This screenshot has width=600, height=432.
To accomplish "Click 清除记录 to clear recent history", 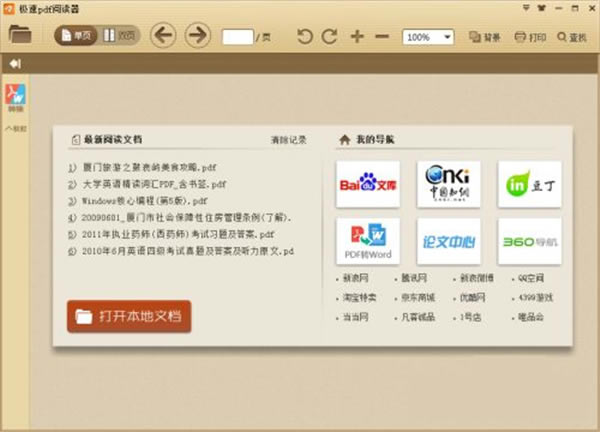I will pos(288,140).
